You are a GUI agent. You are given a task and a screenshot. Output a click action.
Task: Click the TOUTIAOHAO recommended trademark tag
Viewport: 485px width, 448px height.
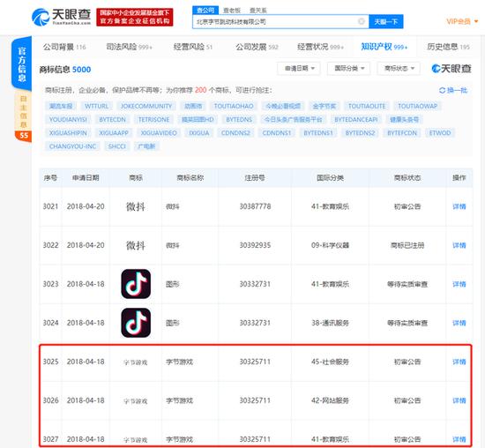[234, 106]
